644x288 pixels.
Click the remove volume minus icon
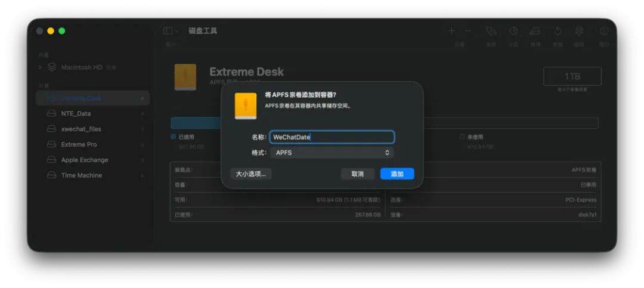pos(468,31)
